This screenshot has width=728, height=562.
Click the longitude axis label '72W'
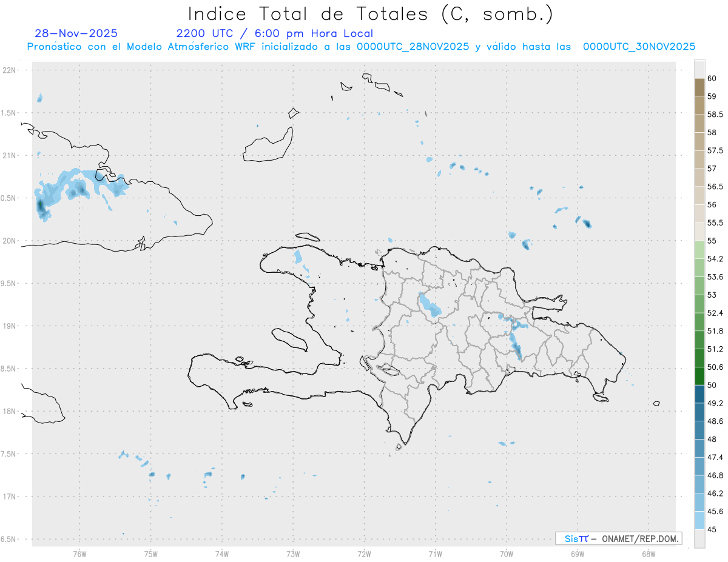pyautogui.click(x=365, y=554)
